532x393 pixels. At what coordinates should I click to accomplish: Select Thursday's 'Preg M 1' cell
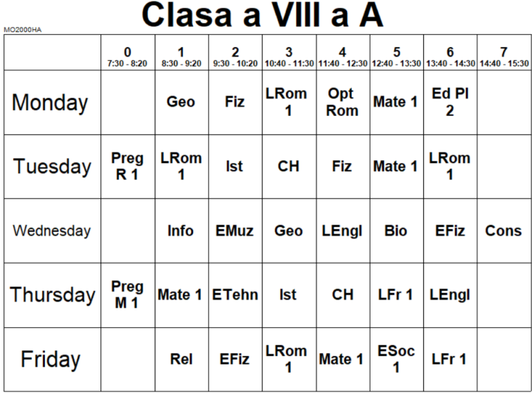tap(127, 295)
